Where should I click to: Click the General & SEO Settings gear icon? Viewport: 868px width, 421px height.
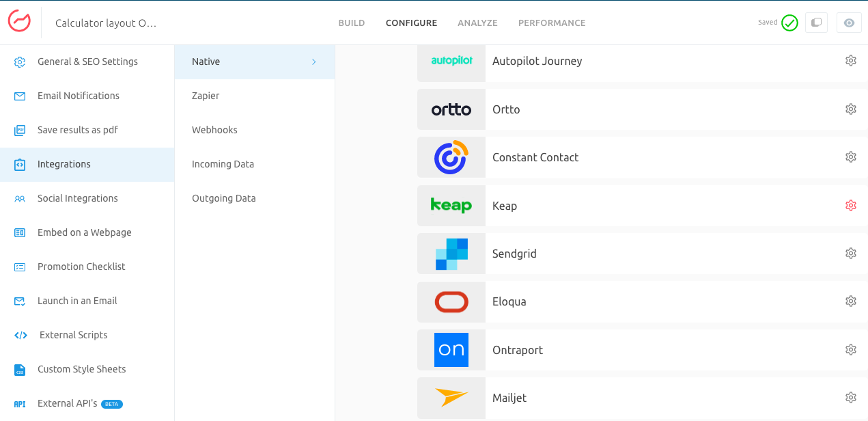(20, 62)
